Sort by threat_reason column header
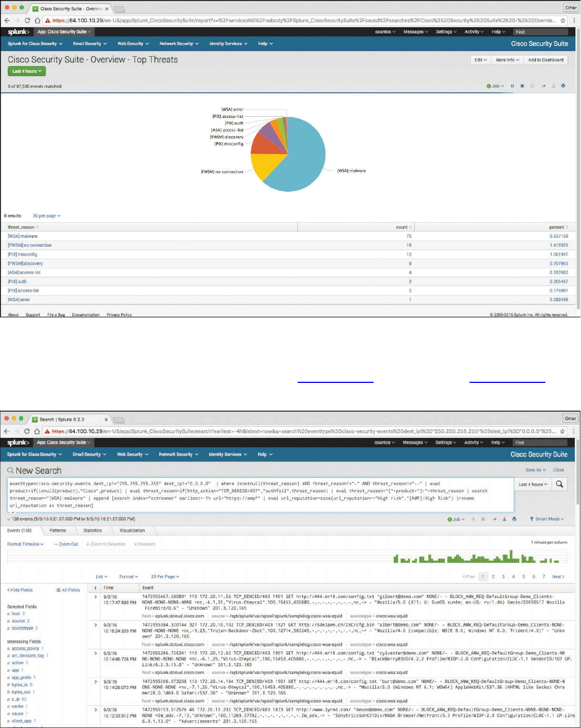The width and height of the screenshot is (581, 728). [x=23, y=227]
